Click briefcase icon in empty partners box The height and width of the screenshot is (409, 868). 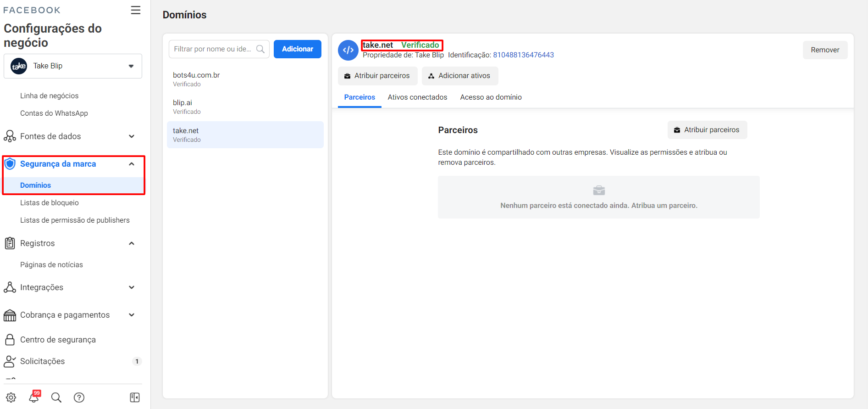[599, 190]
